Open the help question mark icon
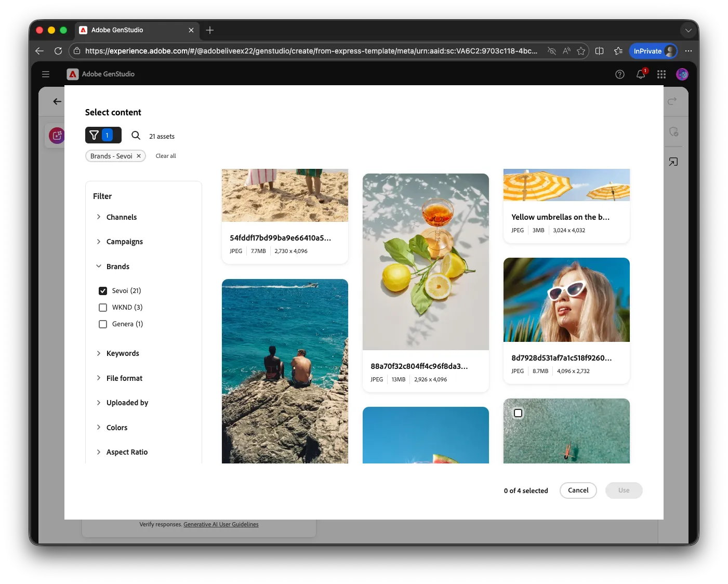The width and height of the screenshot is (728, 584). (619, 74)
